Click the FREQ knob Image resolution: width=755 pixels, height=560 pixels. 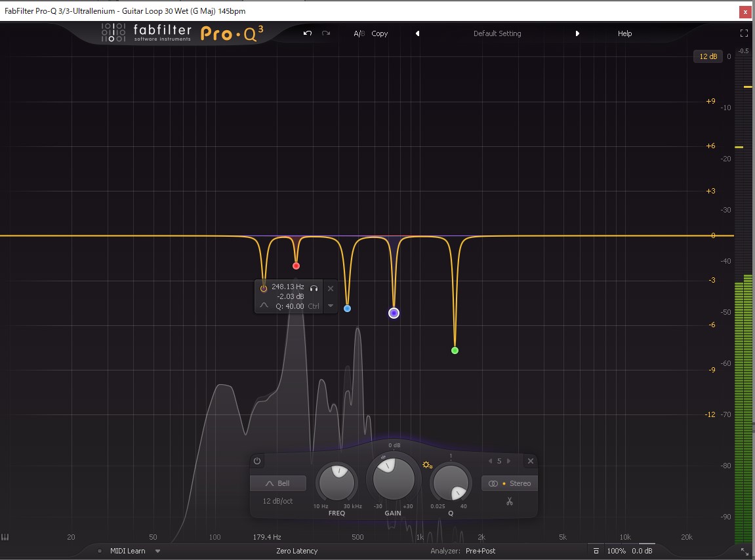337,483
